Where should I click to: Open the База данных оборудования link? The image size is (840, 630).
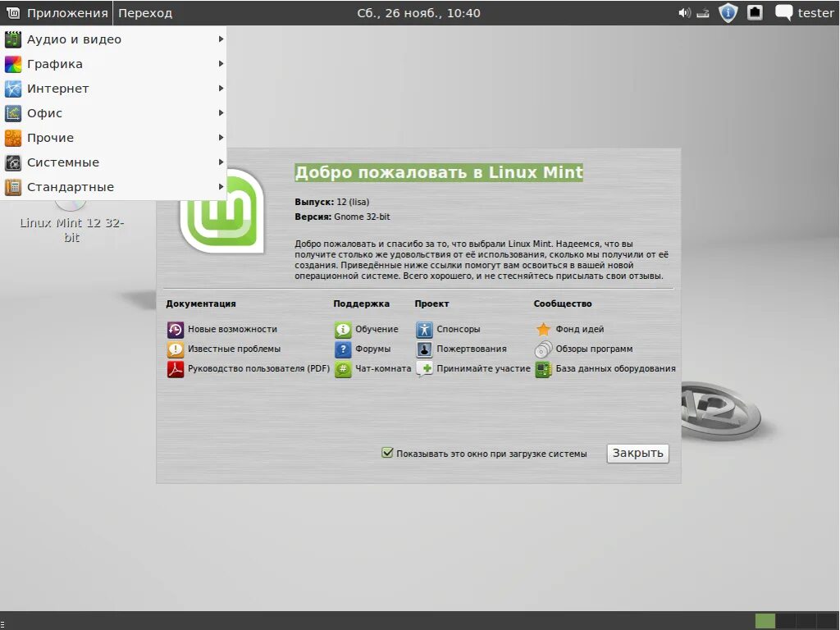(x=615, y=368)
